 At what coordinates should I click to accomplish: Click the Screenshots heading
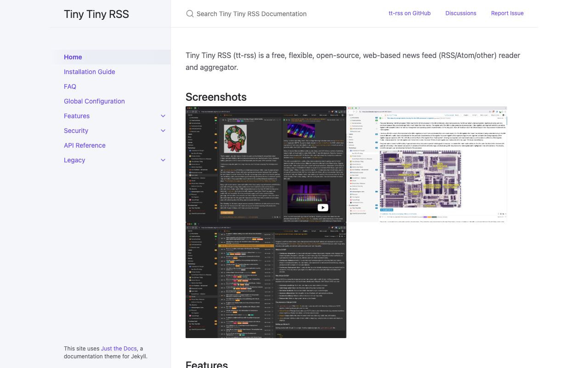click(216, 97)
